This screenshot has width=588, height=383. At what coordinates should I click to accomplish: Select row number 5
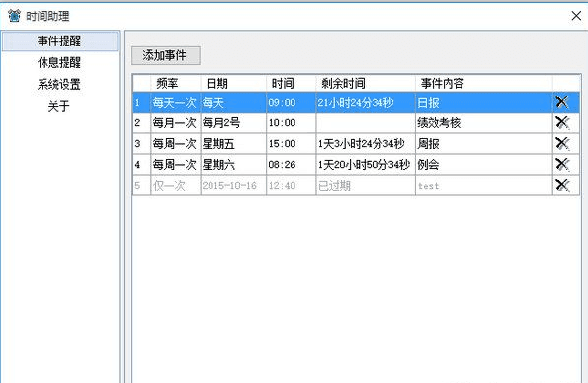[x=141, y=186]
